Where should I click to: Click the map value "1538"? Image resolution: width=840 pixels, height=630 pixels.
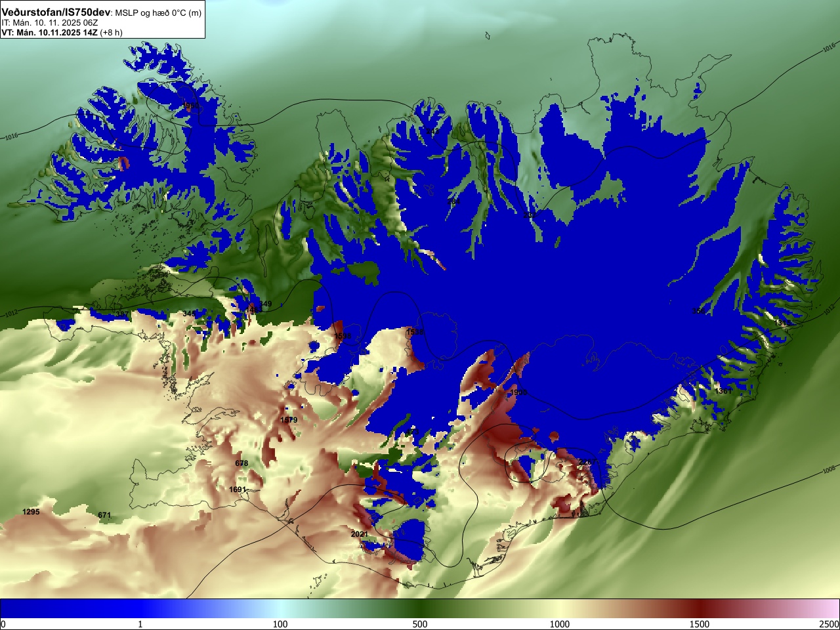coord(415,333)
